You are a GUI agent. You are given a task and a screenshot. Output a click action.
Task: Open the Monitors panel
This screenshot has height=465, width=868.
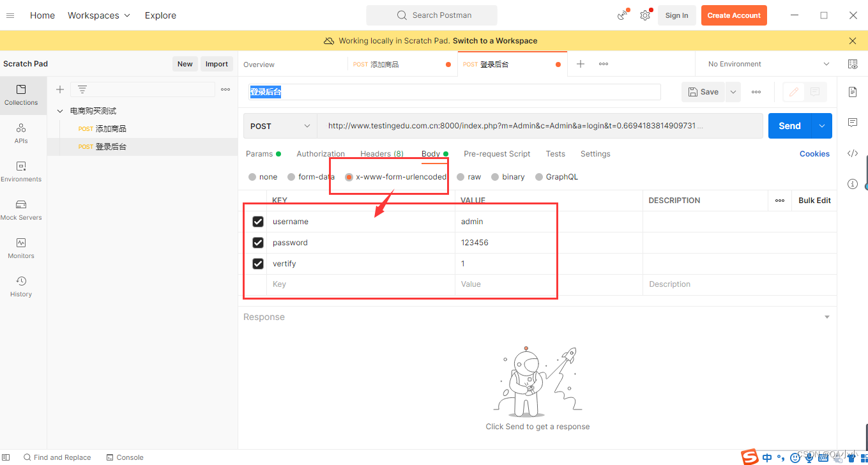(20, 248)
